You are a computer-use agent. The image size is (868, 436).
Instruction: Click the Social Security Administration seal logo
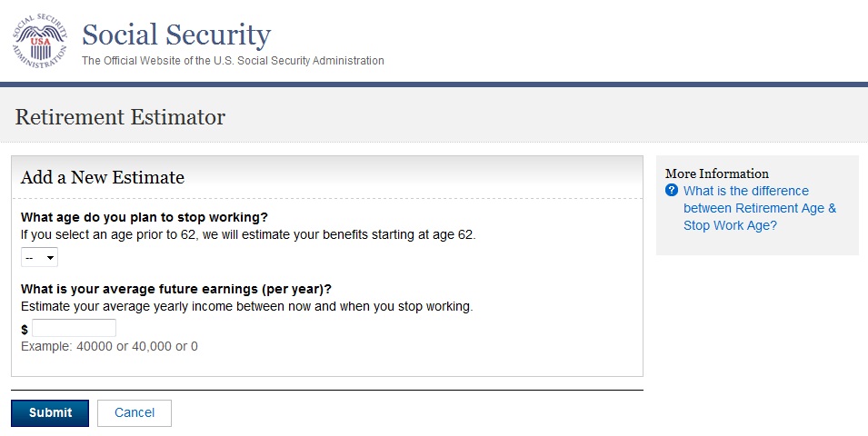[x=39, y=42]
